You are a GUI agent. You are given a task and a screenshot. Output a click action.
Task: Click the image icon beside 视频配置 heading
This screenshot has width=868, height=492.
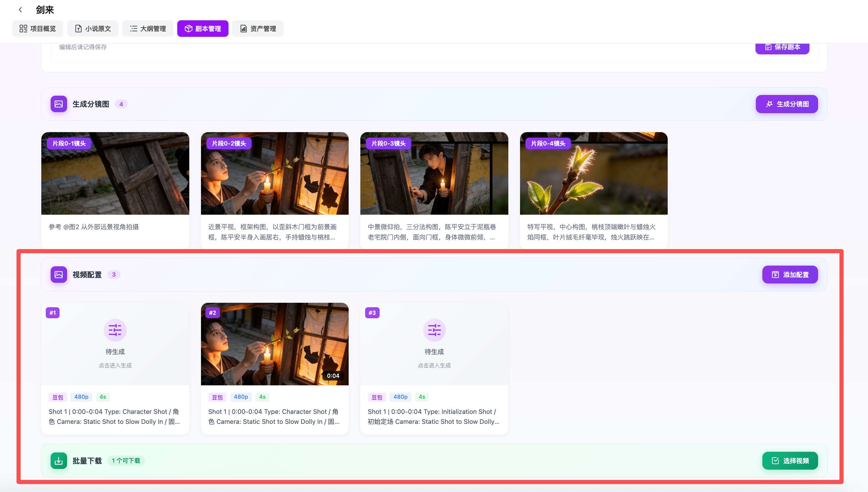coord(59,275)
